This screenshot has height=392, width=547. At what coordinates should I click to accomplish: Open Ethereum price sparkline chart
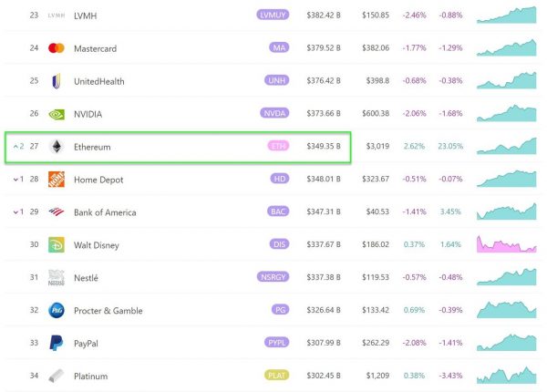(x=507, y=146)
